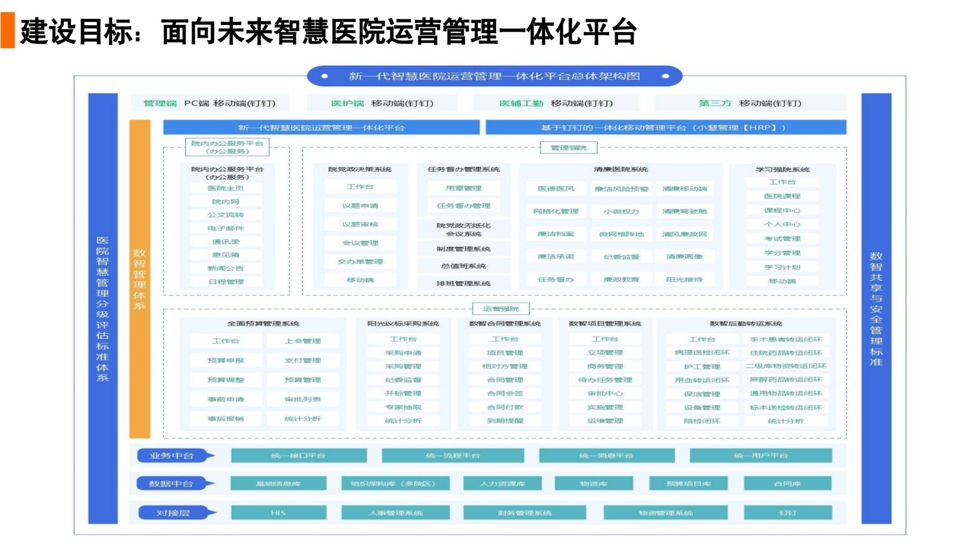The width and height of the screenshot is (980, 552).
Task: Click 合同库 in data middle platform
Action: [787, 483]
